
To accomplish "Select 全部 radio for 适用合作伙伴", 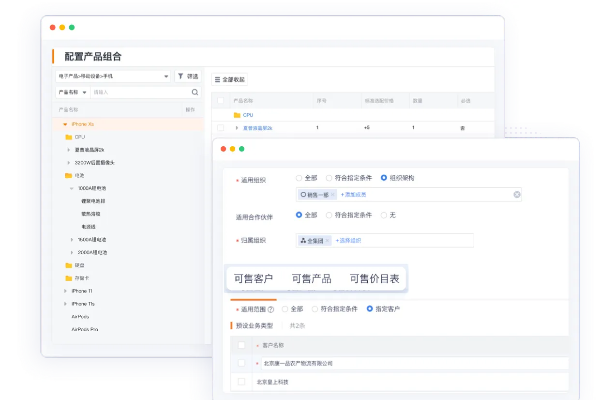I will click(299, 215).
